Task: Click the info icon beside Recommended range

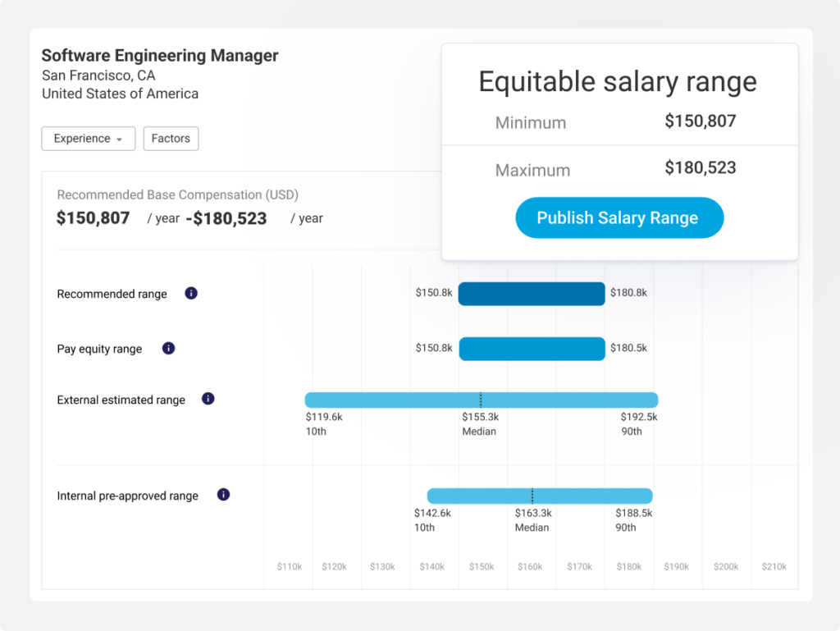Action: pos(191,293)
